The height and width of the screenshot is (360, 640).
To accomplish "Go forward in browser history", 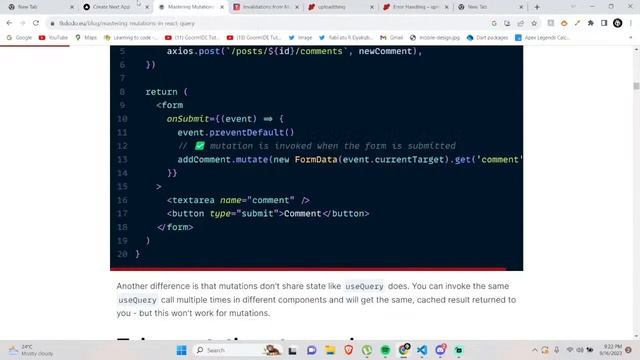I will pyautogui.click(x=22, y=23).
